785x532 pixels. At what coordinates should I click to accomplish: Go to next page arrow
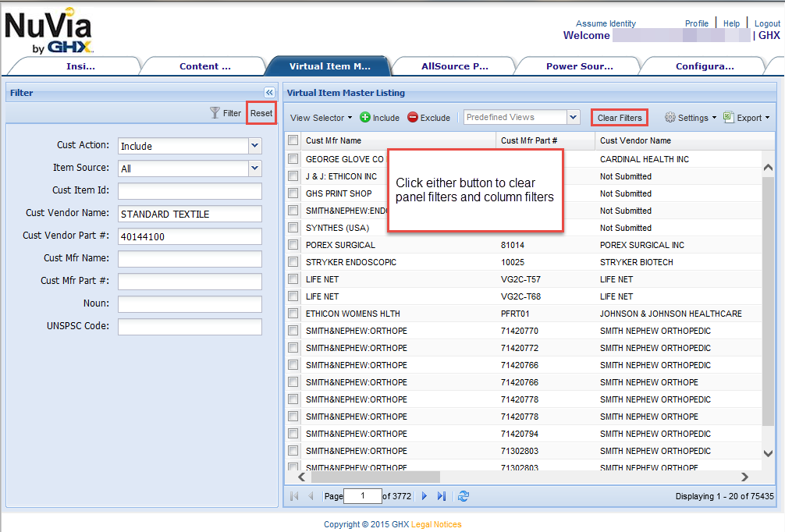(424, 496)
